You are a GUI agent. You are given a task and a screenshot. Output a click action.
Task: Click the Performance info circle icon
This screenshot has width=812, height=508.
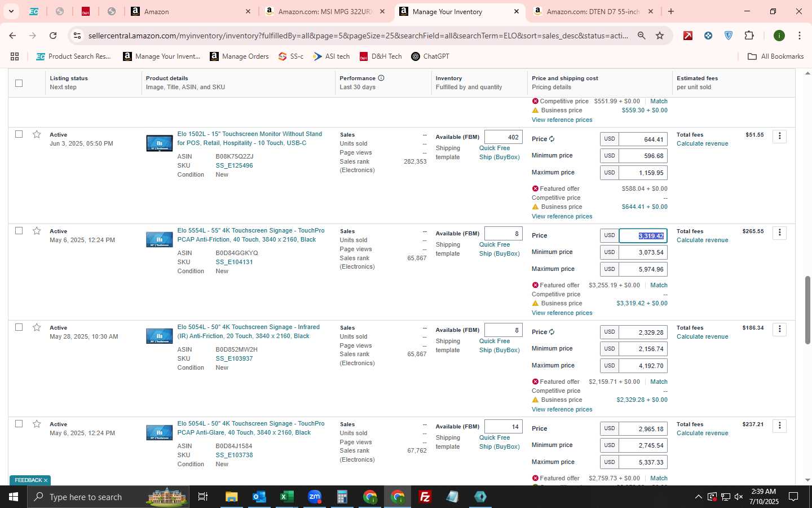[x=381, y=78]
